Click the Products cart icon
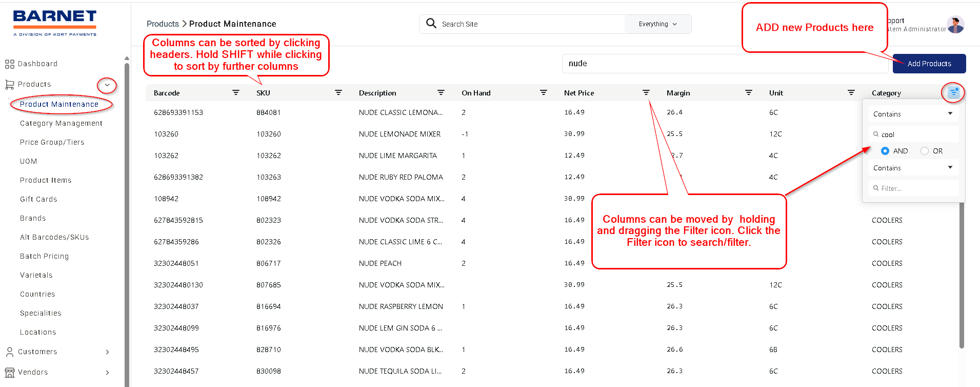980x387 pixels. [x=10, y=85]
